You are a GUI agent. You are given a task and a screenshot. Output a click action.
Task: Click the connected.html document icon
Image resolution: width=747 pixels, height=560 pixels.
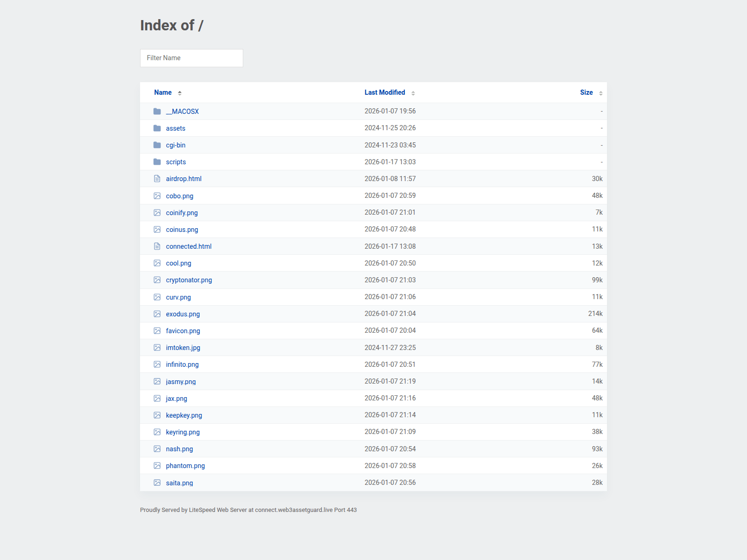(157, 246)
